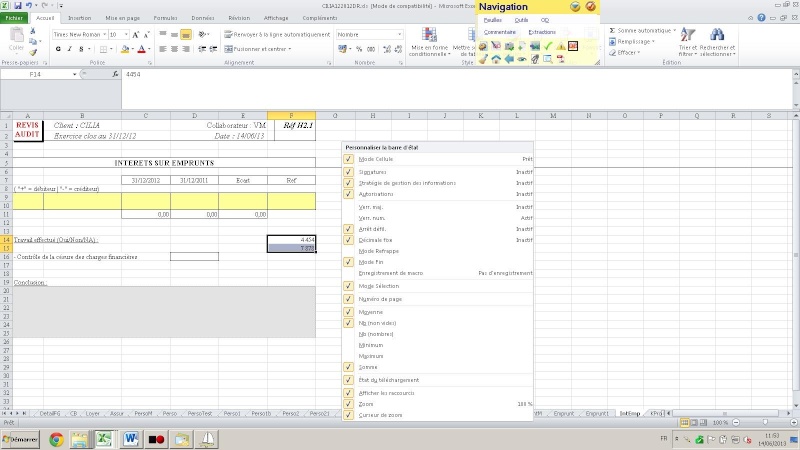The image size is (800, 450).
Task: Click the format painter brush icon
Action: (x=33, y=52)
